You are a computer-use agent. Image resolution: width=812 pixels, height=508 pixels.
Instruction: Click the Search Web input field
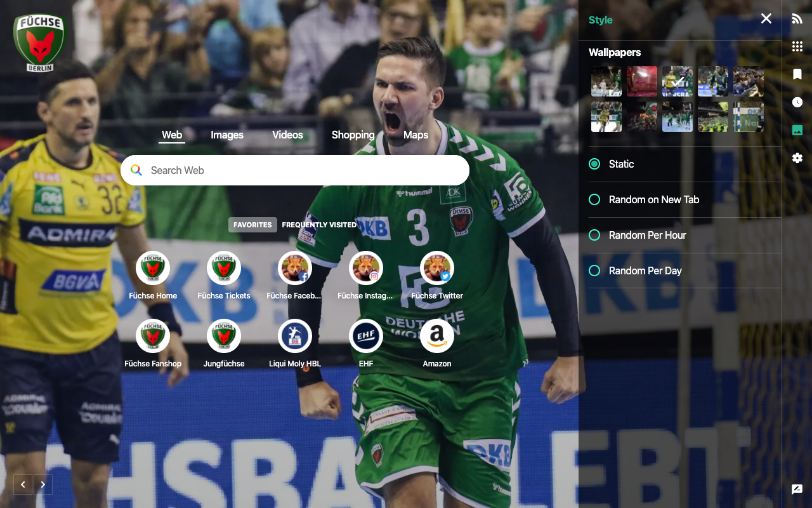(x=295, y=170)
